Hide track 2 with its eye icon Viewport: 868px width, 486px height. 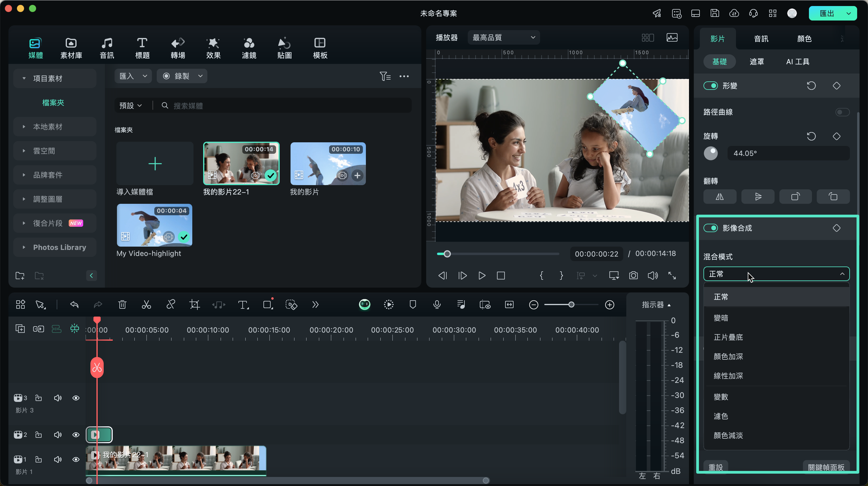(76, 435)
